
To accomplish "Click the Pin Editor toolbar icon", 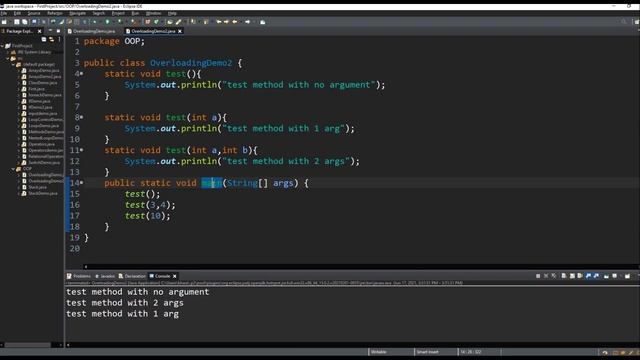I will [x=262, y=22].
